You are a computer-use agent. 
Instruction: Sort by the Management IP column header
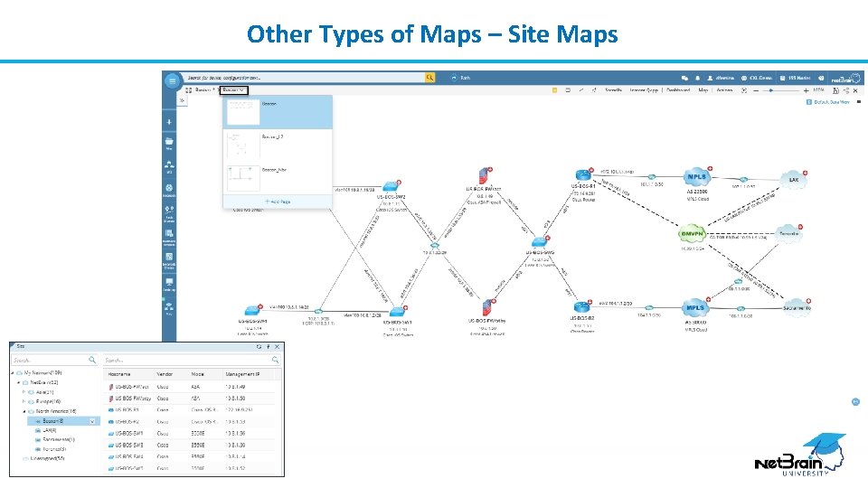[242, 374]
